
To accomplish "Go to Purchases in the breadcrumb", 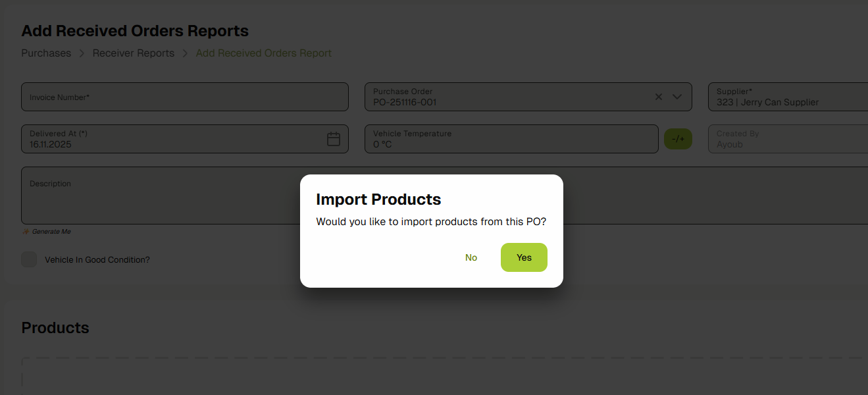I will pyautogui.click(x=46, y=53).
